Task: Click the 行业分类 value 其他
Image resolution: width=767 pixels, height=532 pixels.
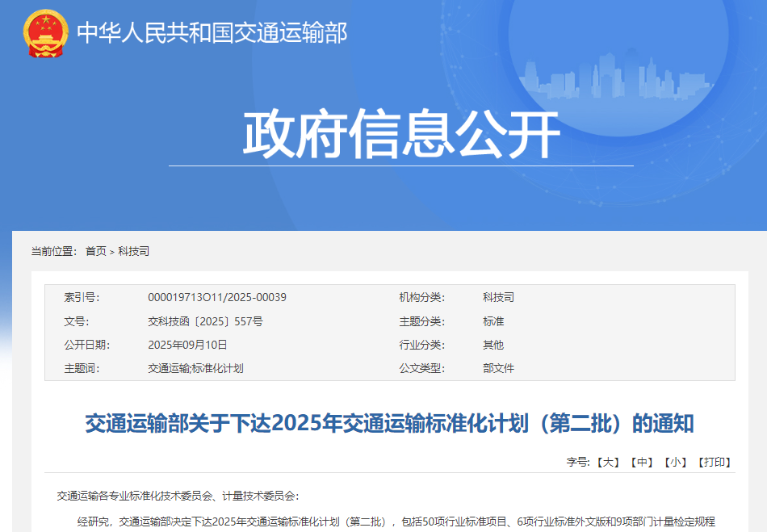Action: 493,345
